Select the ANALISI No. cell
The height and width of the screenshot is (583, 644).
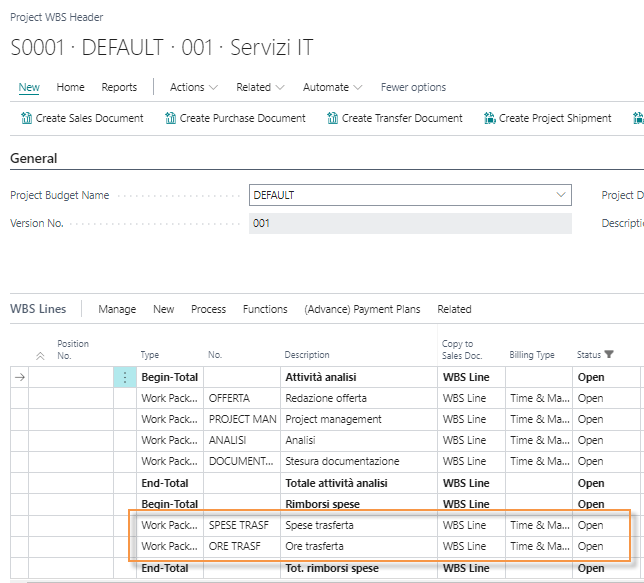click(x=242, y=440)
